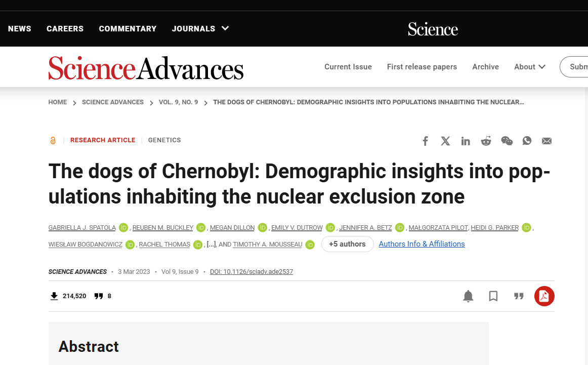
Task: Share article on X (Twitter)
Action: (445, 141)
